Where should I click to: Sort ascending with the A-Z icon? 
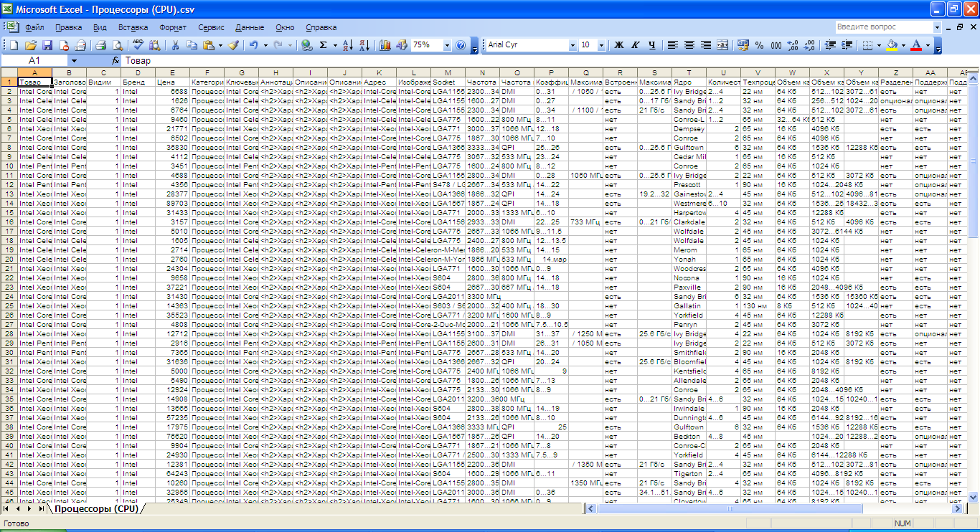348,44
